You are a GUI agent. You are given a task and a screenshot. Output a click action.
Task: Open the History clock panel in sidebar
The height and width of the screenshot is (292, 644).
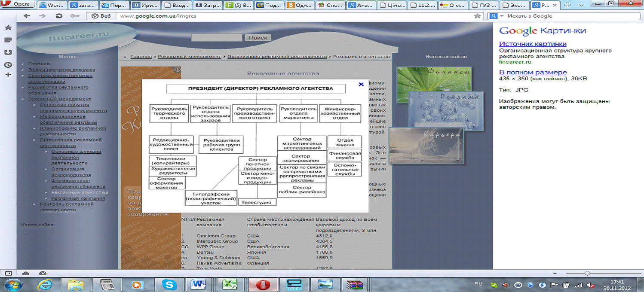(8, 65)
